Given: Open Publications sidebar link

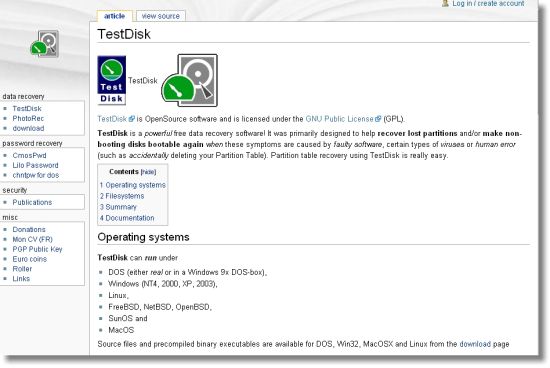Looking at the screenshot, I should (32, 202).
